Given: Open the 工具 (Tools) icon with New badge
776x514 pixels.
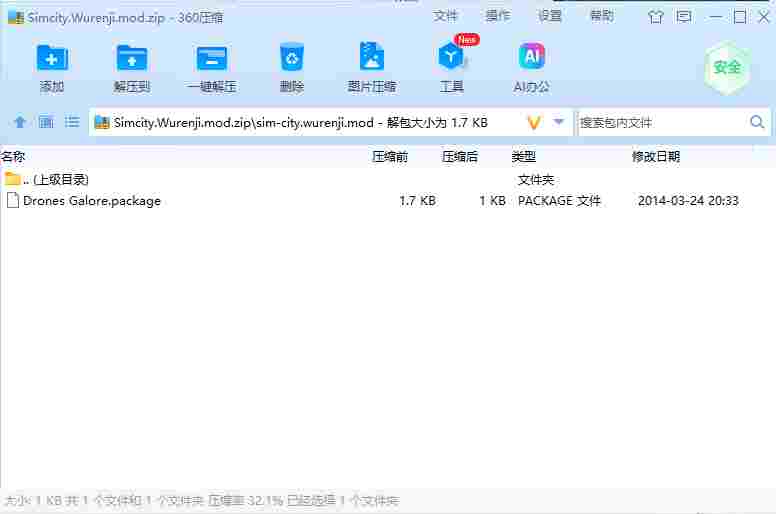Looking at the screenshot, I should coord(451,56).
